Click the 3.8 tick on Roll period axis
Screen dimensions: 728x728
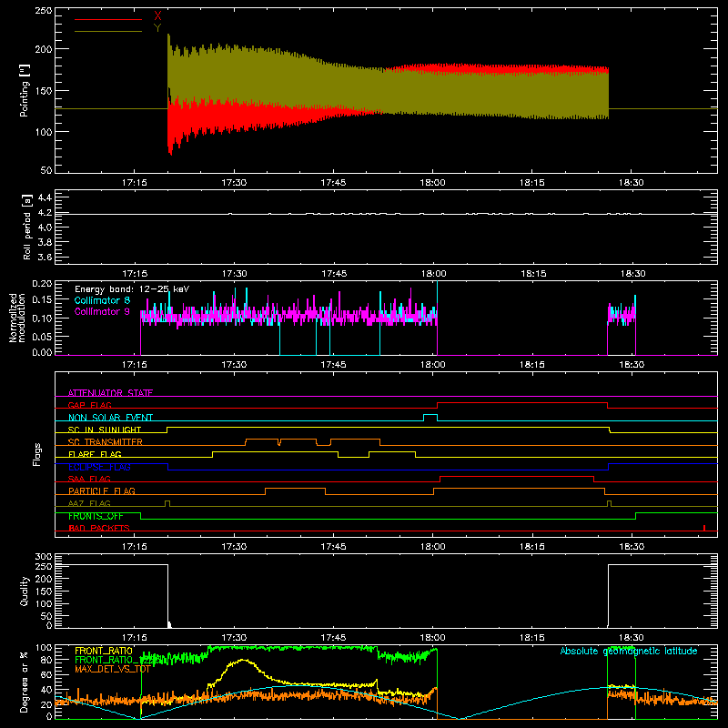click(x=45, y=242)
